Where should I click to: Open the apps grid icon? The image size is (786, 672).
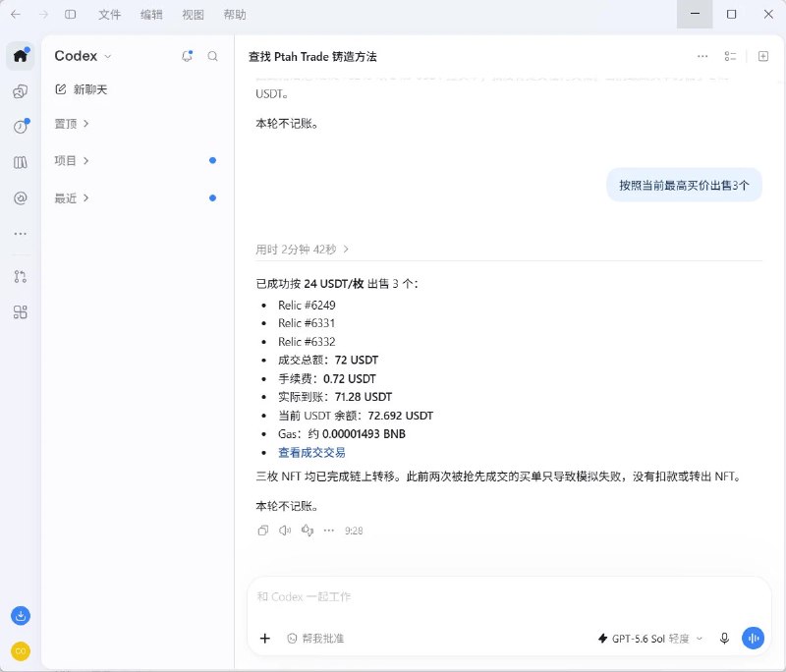point(21,312)
